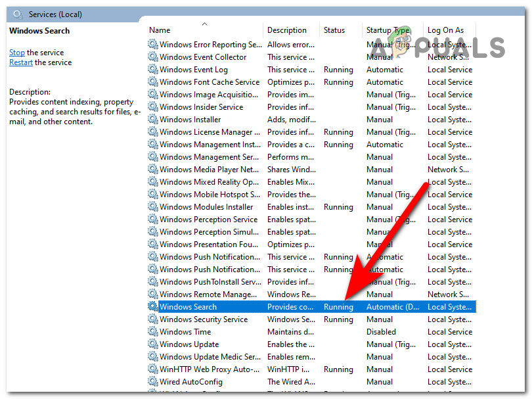
Task: Select the Windows Installer service name
Action: coord(190,120)
